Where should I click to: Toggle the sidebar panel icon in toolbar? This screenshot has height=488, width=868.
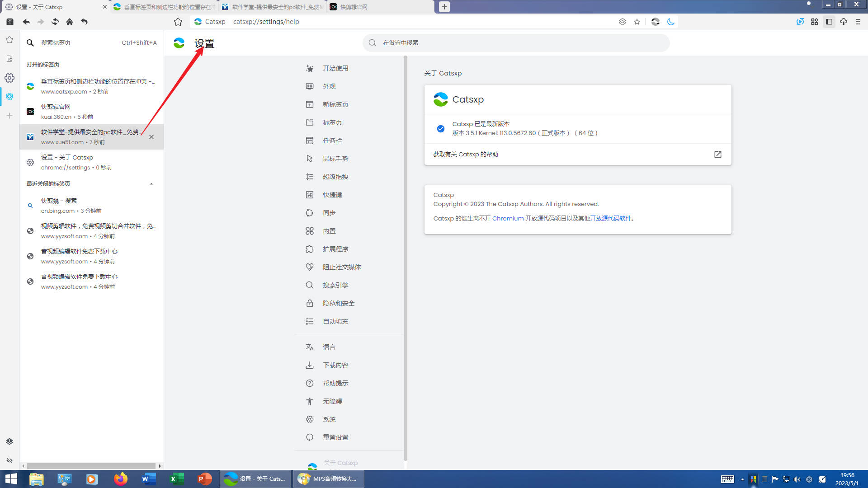click(829, 22)
